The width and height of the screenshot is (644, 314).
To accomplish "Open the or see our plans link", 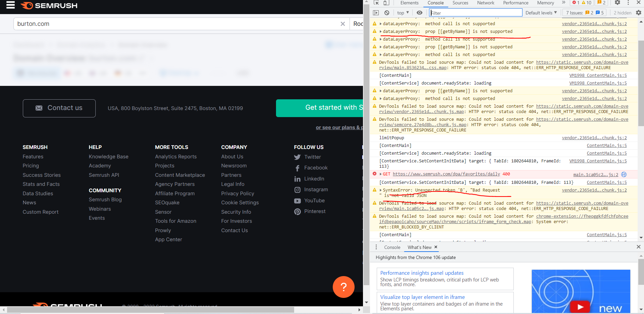I will 339,127.
